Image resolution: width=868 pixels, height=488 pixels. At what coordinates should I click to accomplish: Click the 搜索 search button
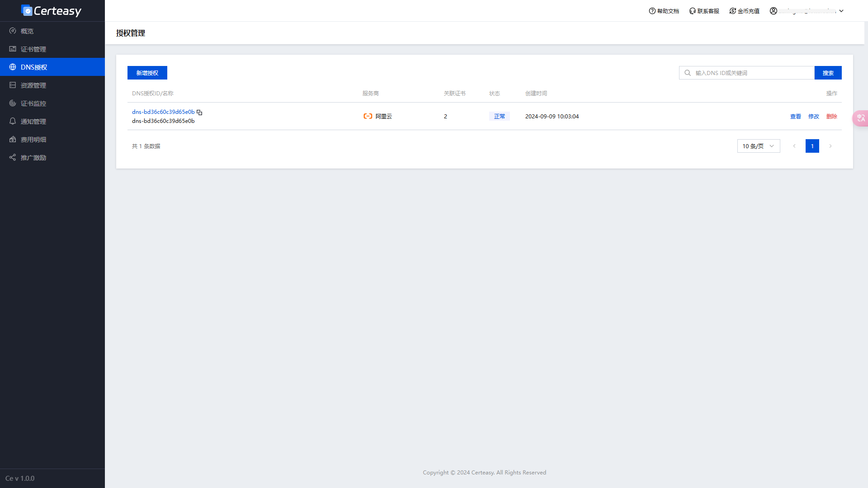coord(828,73)
